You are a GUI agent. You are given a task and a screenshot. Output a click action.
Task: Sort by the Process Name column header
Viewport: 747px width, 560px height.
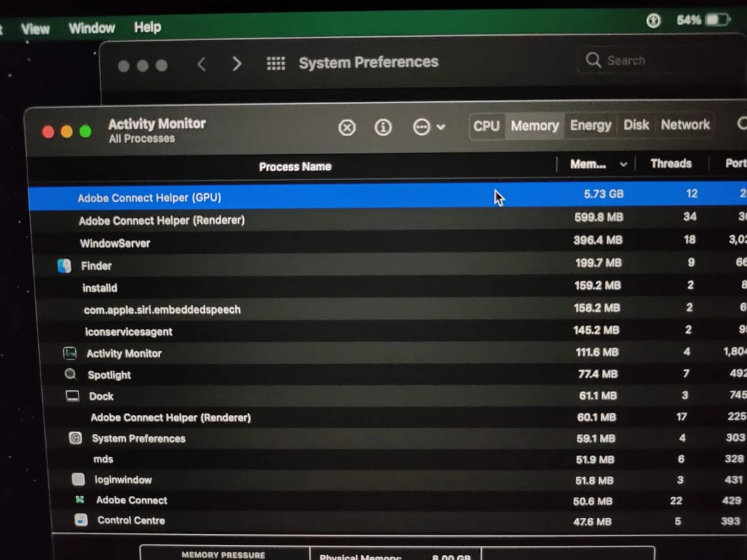coord(295,167)
